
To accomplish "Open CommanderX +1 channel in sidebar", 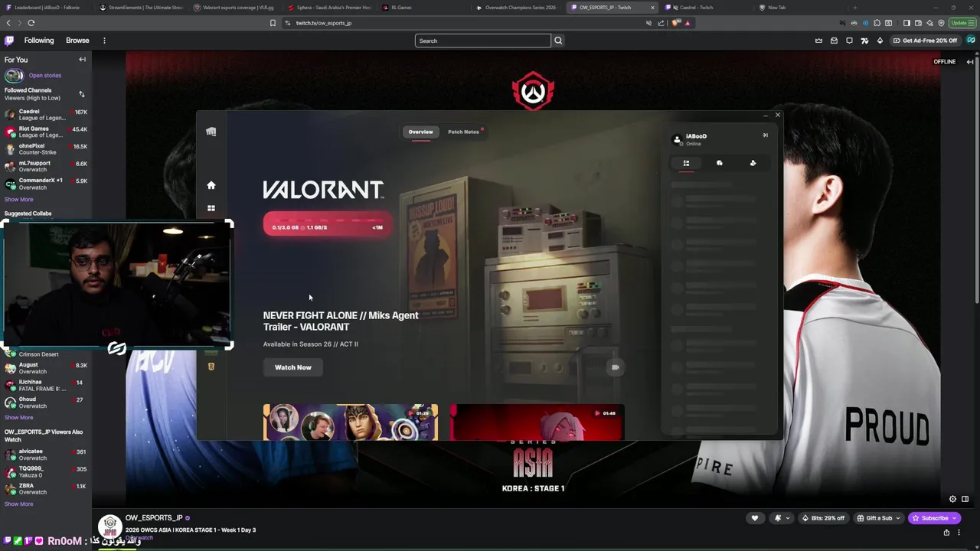I will point(46,184).
